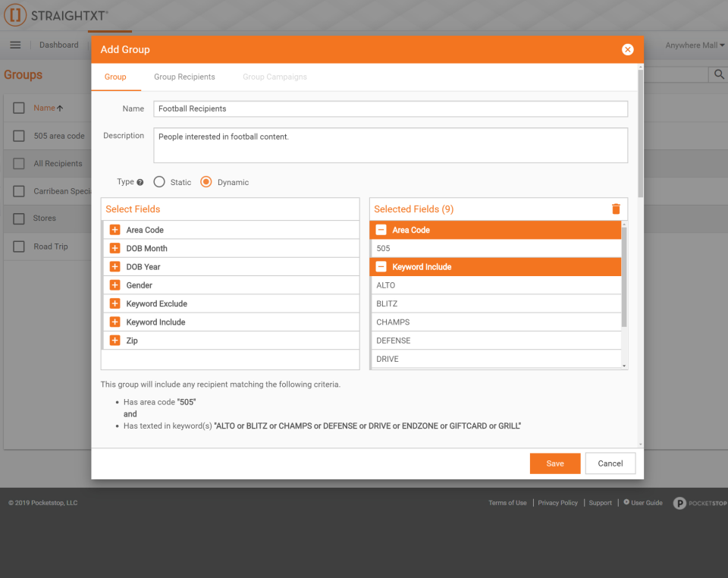
Task: Switch to the Group Recipients tab
Action: [x=186, y=77]
